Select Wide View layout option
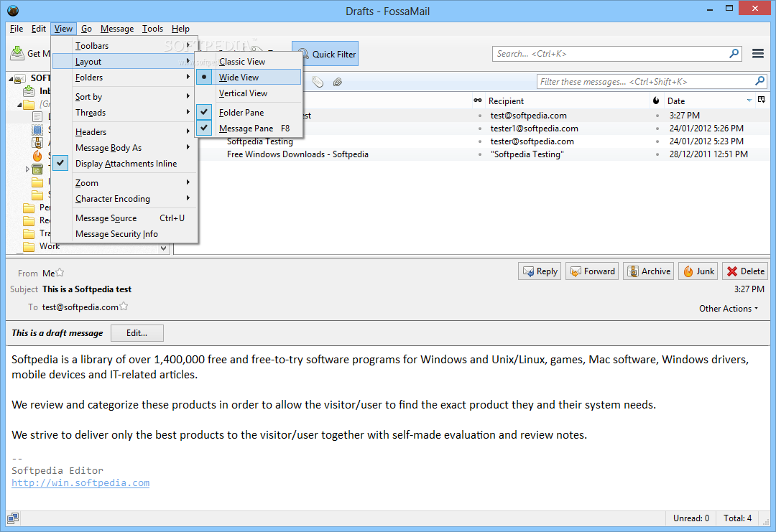This screenshot has height=532, width=776. coord(249,77)
